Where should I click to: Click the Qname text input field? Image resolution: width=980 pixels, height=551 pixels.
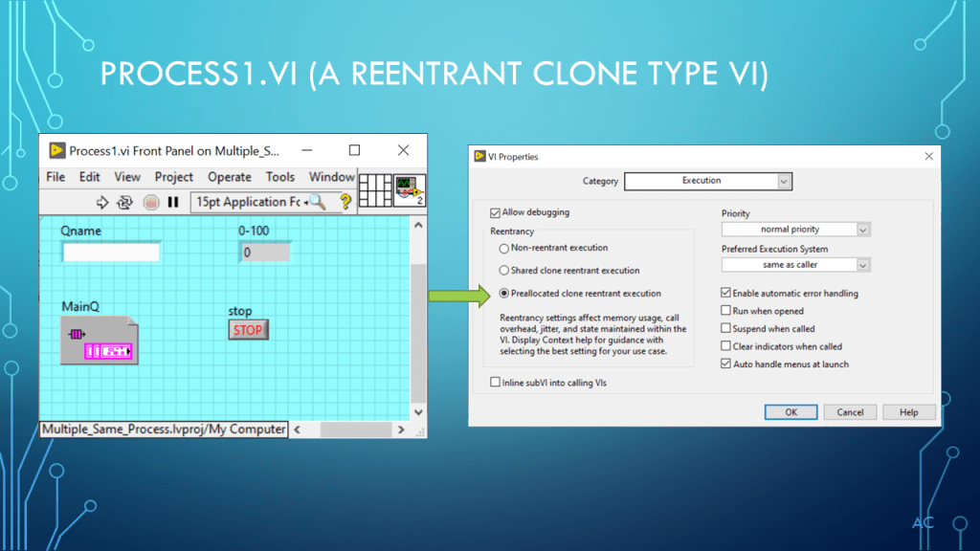pos(110,253)
